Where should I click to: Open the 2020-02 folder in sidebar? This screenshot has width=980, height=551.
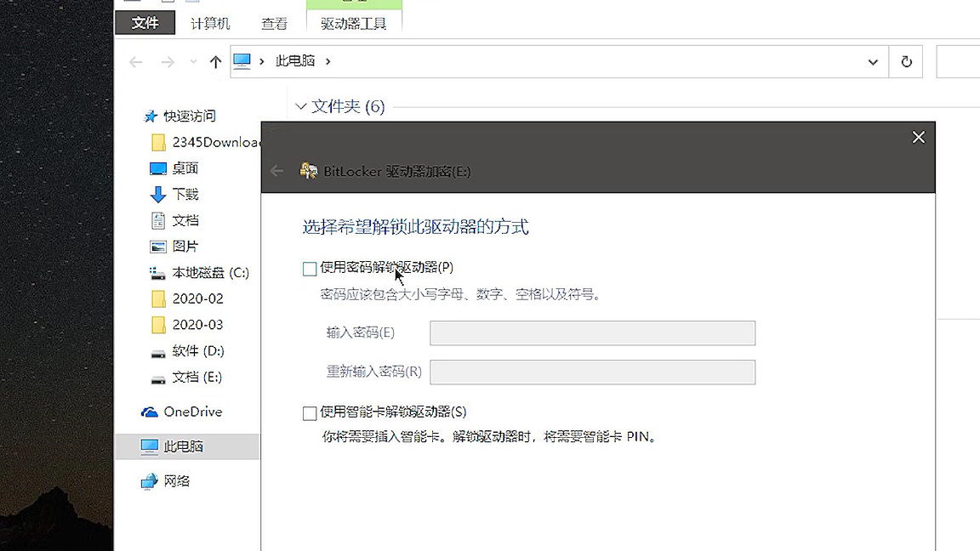click(x=197, y=298)
